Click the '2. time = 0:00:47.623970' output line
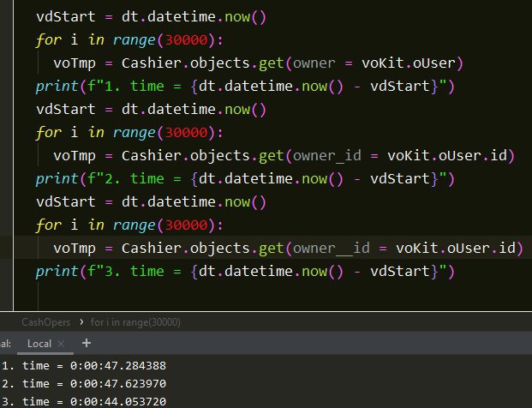 point(84,383)
